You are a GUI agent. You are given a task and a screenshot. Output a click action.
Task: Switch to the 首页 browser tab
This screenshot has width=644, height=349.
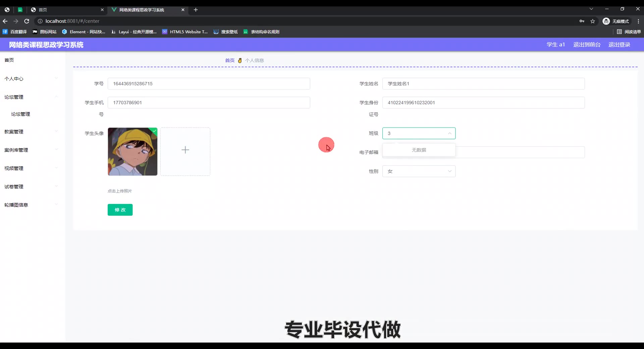67,10
